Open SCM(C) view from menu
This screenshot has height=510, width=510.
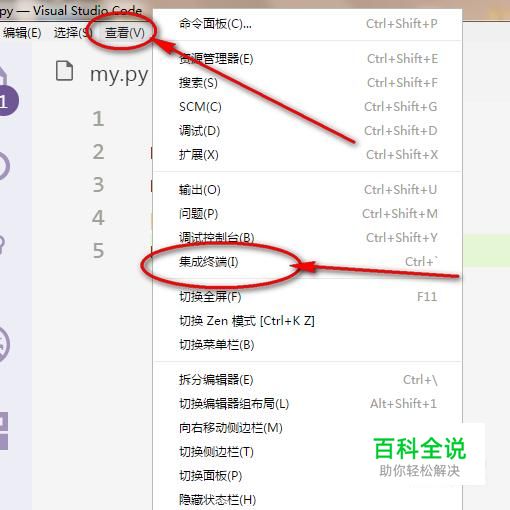(307, 107)
